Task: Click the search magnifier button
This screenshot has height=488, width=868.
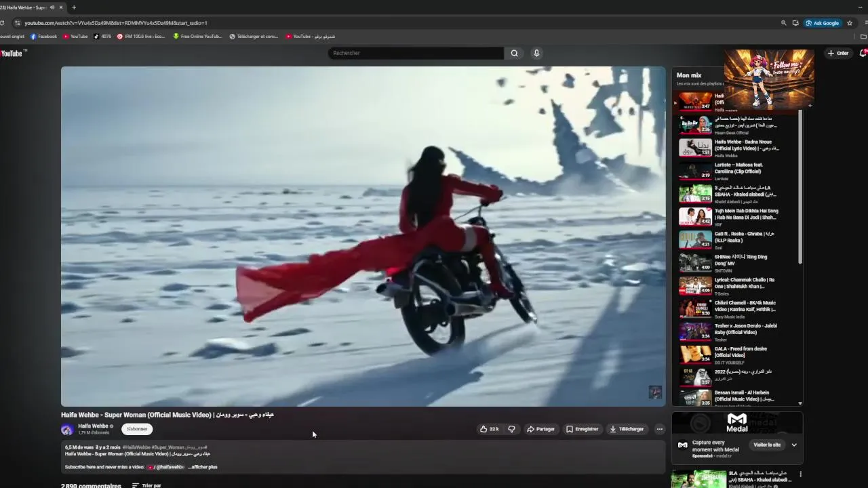Action: click(x=515, y=53)
